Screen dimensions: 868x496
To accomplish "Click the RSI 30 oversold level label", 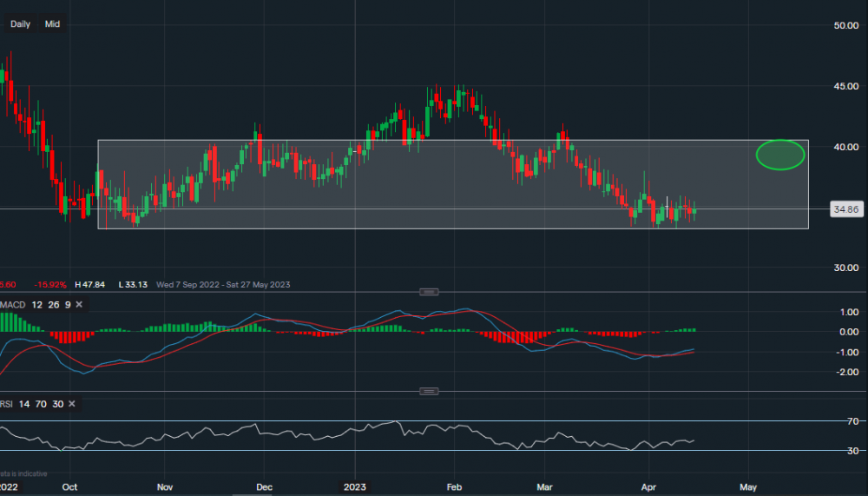I will (852, 451).
